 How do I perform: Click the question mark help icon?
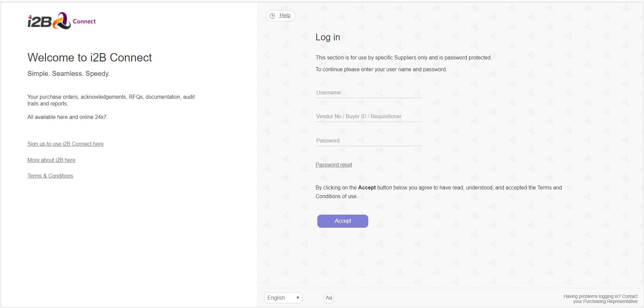pos(272,16)
